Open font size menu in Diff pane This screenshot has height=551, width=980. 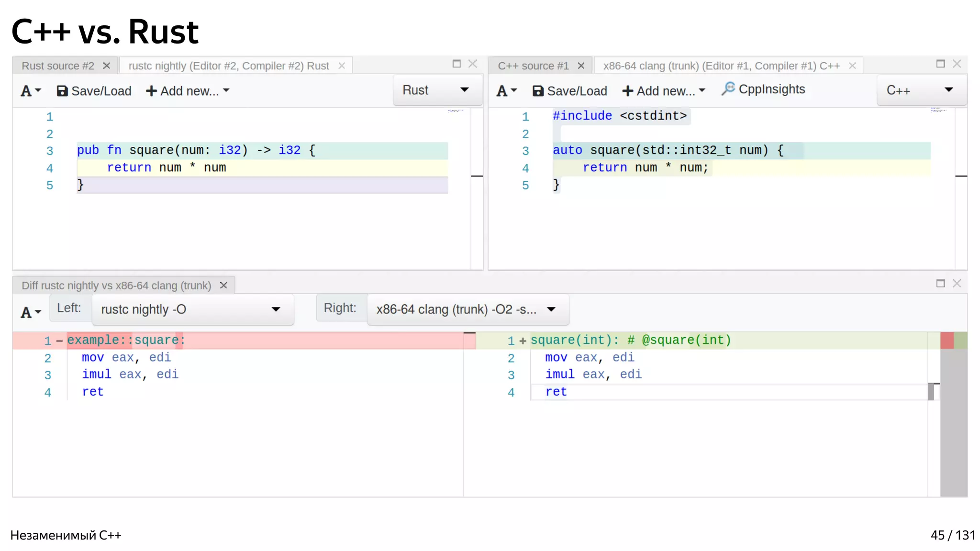[31, 312]
